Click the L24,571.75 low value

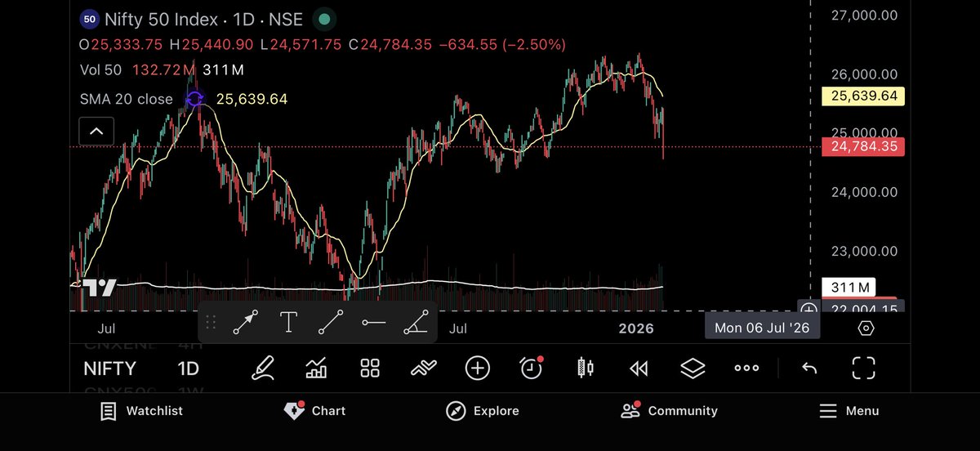[x=302, y=44]
